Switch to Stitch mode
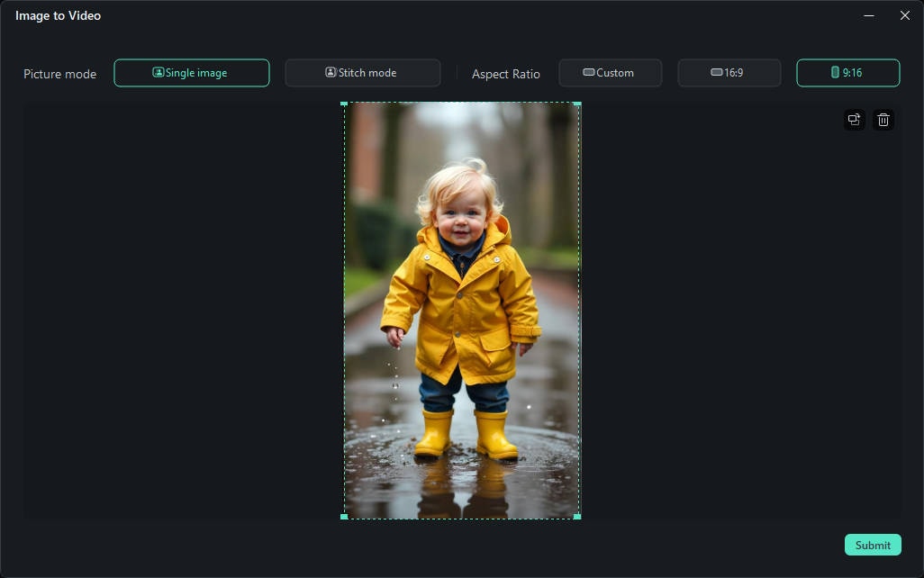The width and height of the screenshot is (924, 578). pos(362,72)
